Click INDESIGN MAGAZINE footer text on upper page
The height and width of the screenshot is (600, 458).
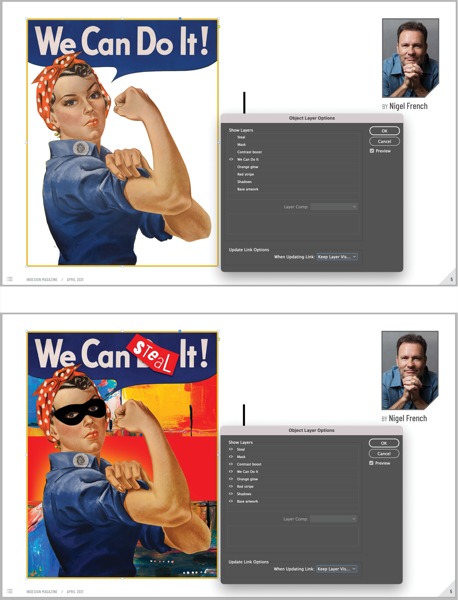[42, 280]
